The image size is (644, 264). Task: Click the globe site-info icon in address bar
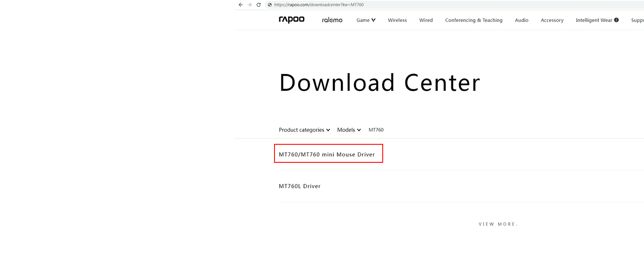click(x=270, y=5)
